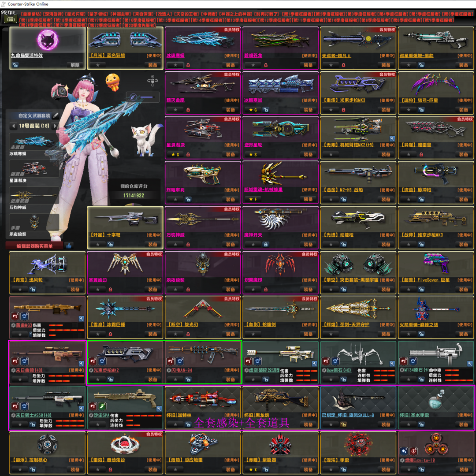The image size is (476, 476).
Task: Toggle the S star on 逆界星轮 card
Action: [253, 155]
